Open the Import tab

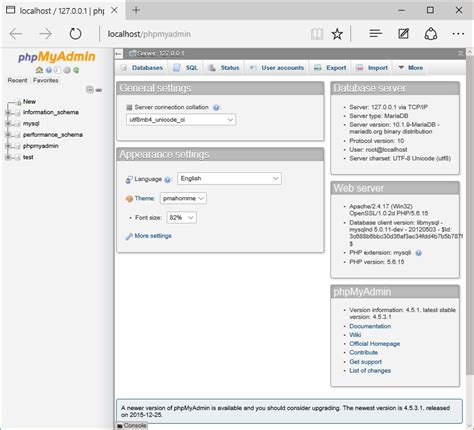[x=372, y=68]
